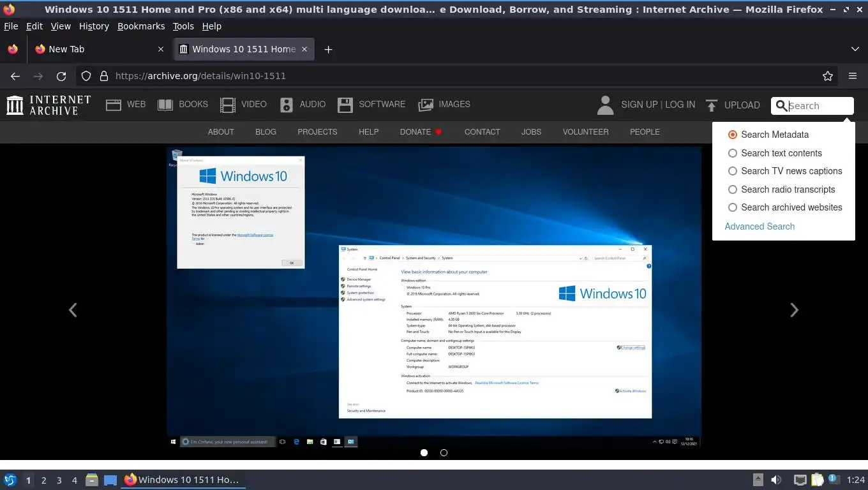Open the volume control in tray
This screenshot has width=868, height=490.
[776, 480]
